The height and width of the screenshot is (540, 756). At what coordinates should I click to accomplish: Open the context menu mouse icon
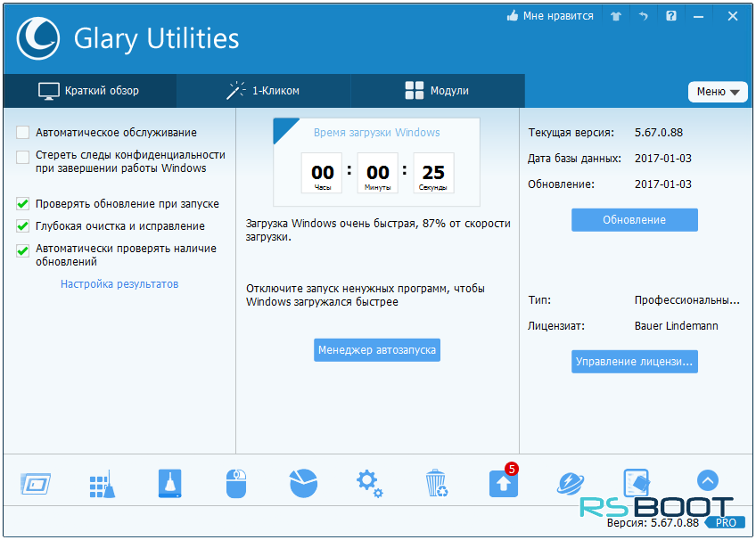click(236, 484)
